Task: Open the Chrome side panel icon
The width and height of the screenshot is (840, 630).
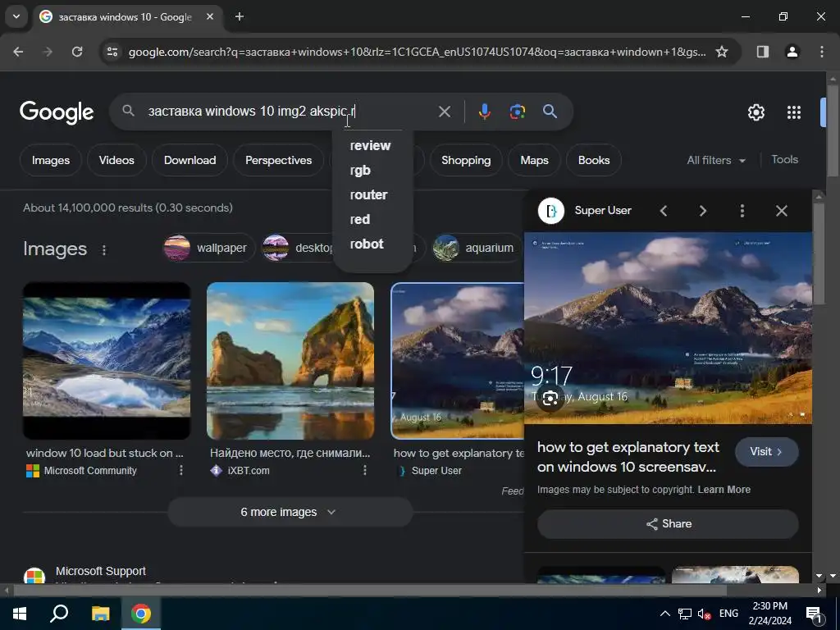Action: pyautogui.click(x=762, y=52)
